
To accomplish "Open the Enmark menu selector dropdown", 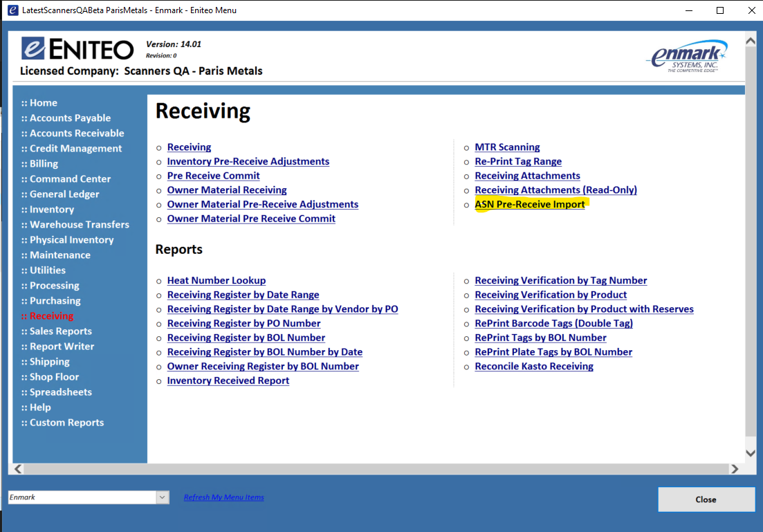I will point(162,497).
